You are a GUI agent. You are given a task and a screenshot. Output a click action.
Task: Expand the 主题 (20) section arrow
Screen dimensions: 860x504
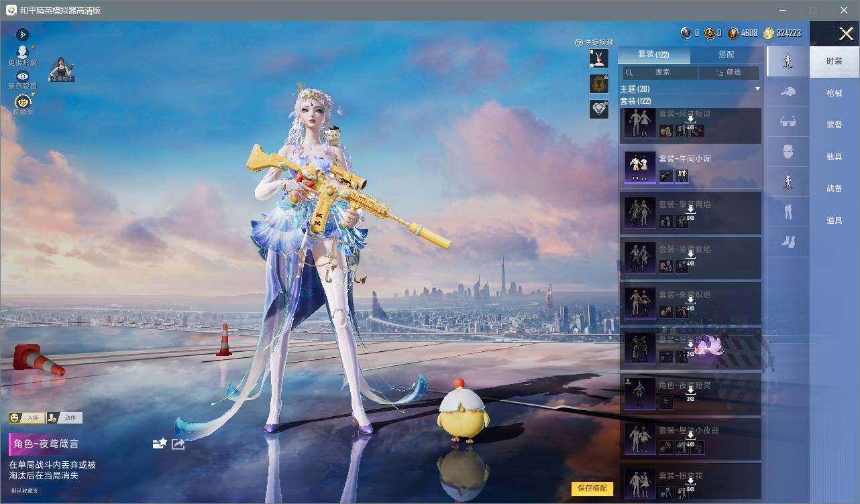tap(757, 88)
